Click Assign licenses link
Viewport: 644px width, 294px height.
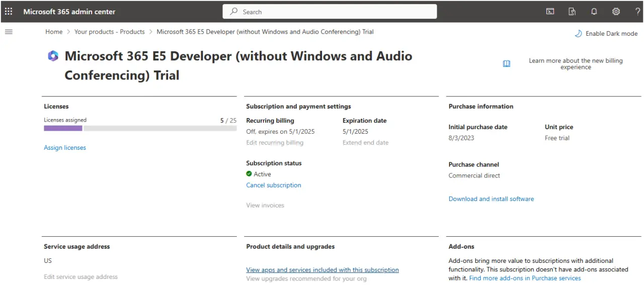[x=65, y=148]
